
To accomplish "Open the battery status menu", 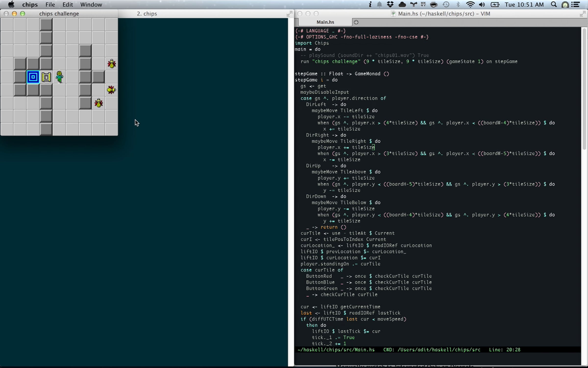I will [495, 4].
